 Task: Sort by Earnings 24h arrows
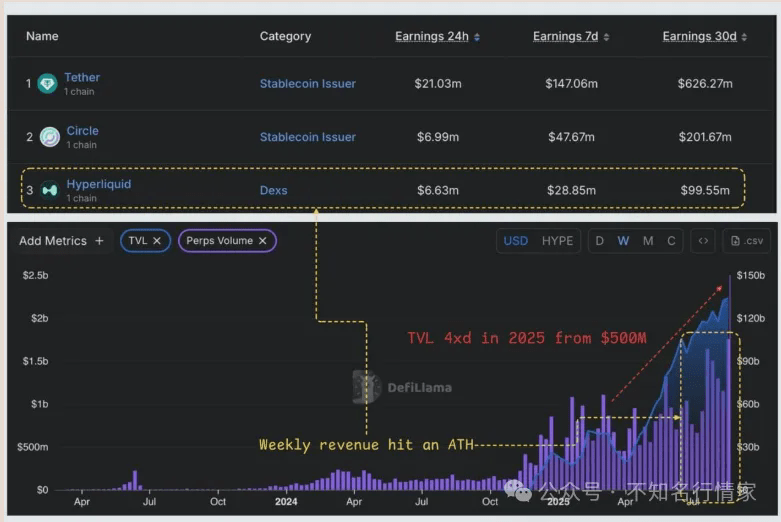click(477, 37)
